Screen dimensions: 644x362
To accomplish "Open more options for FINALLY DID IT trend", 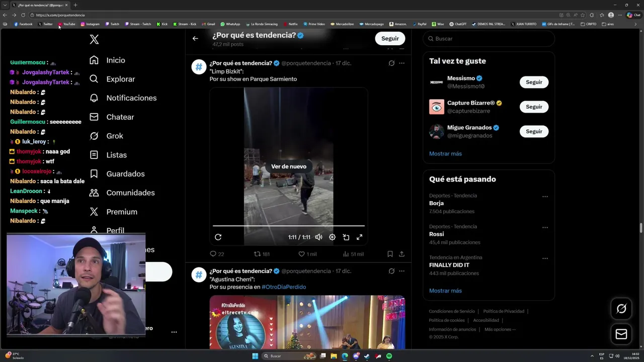I will pos(545,258).
